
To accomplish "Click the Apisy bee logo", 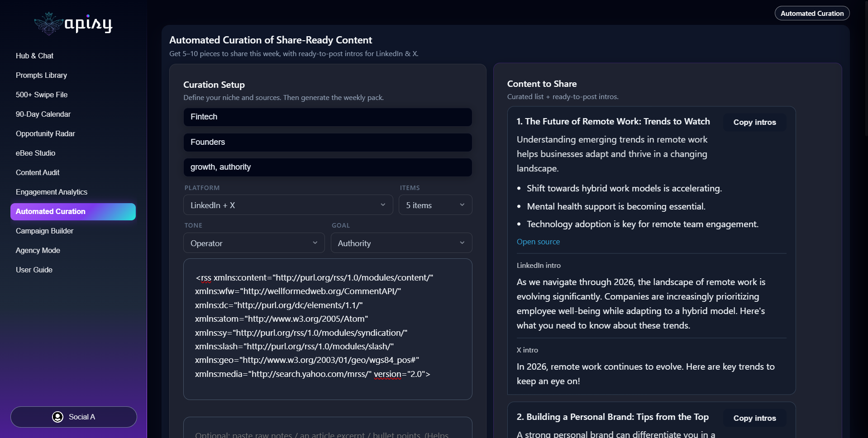I will (73, 24).
